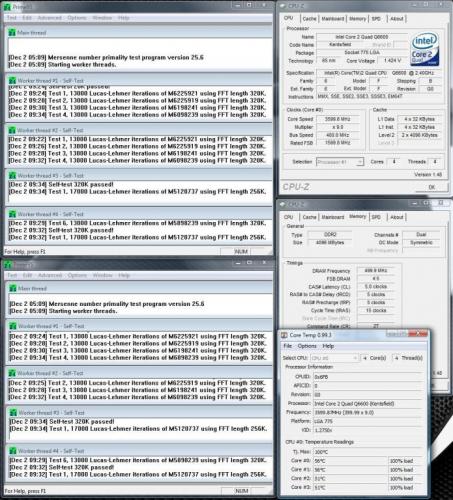Viewport: 453px width, 500px height.
Task: Click the Main thread icon in upper Prime95 window
Action: 12,33
